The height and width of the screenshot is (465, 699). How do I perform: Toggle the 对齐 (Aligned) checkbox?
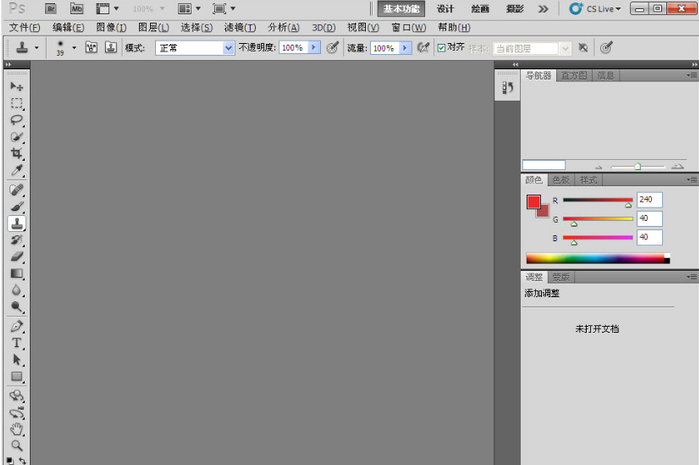click(441, 48)
